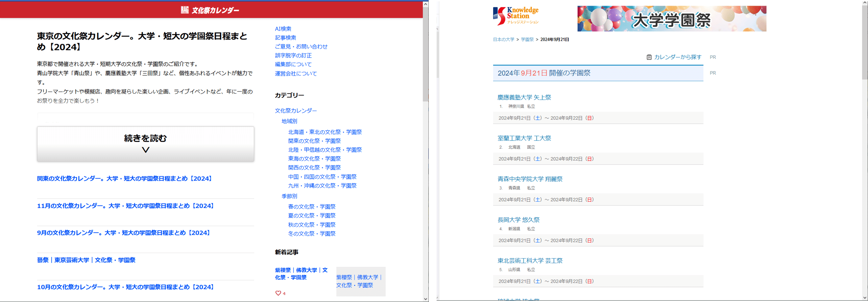868x302 pixels.
Task: Select the 季節別 subcategory
Action: pos(289,196)
